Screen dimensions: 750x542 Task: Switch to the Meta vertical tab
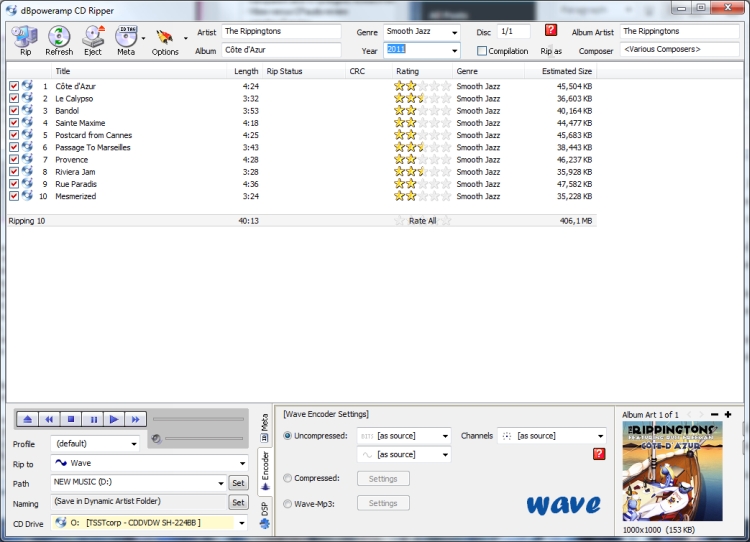tap(265, 428)
